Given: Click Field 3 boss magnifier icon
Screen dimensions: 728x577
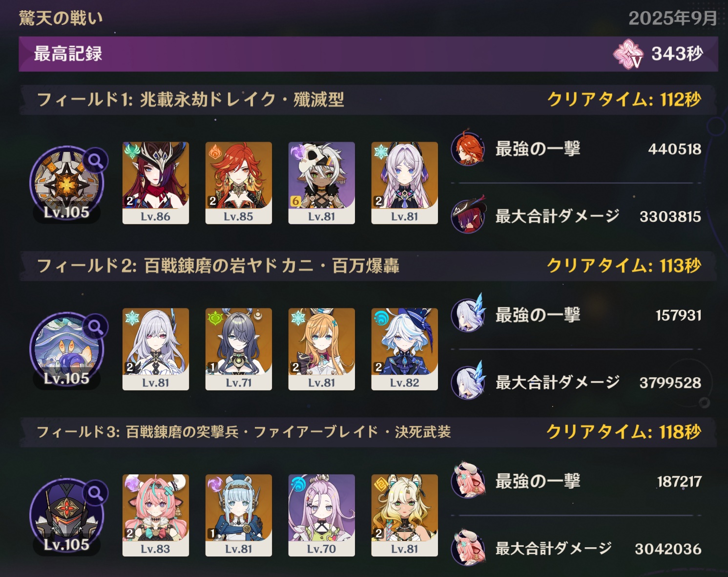Looking at the screenshot, I should [95, 493].
